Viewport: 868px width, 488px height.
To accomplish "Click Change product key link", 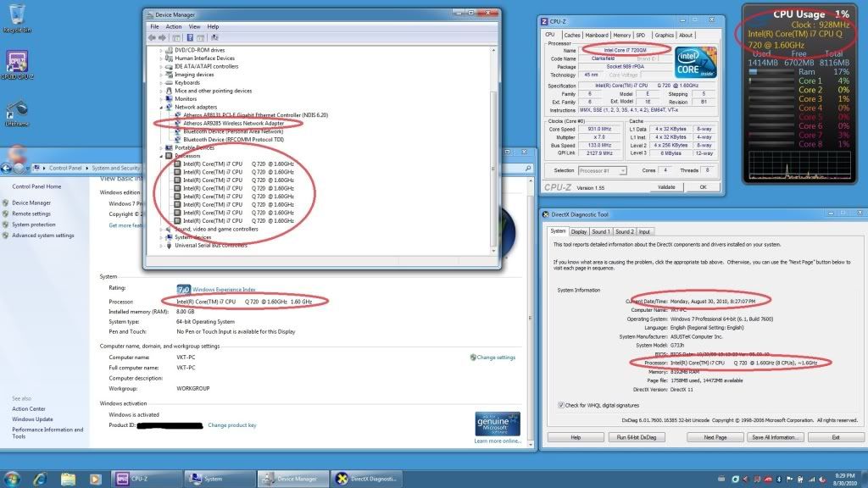I will click(x=232, y=425).
